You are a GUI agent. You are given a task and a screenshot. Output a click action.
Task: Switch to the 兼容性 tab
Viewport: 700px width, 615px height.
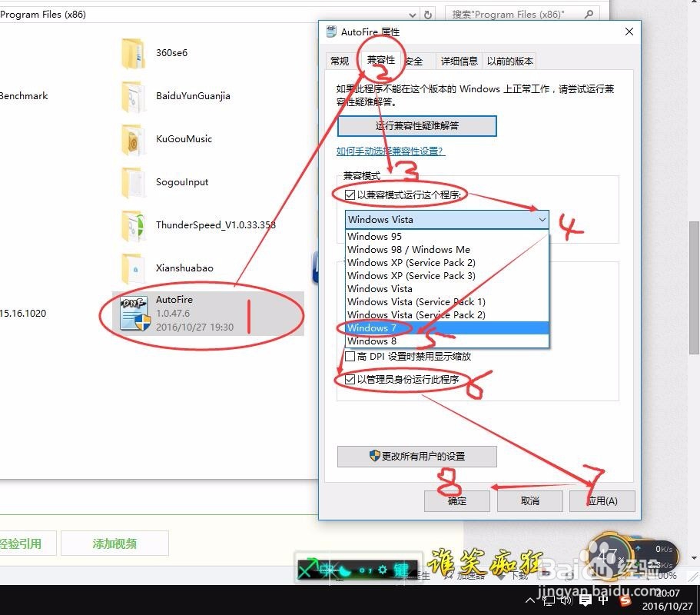[381, 60]
